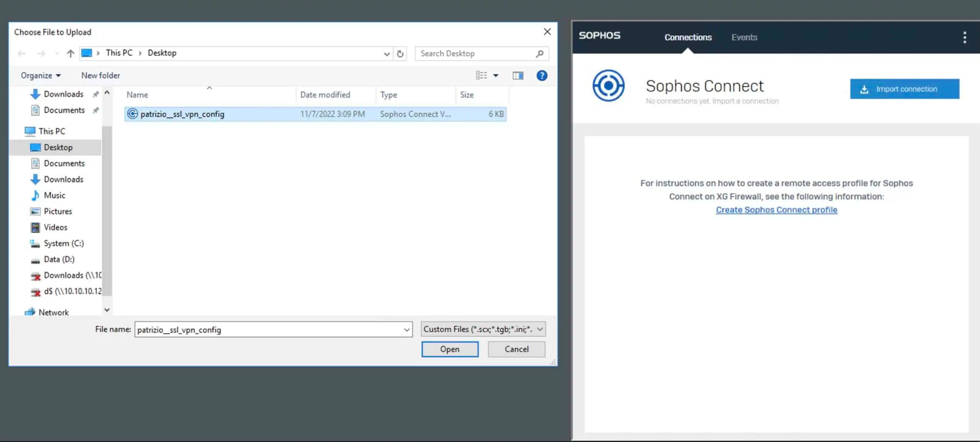Click the Sophos icon of the config file
The image size is (980, 442).
(133, 114)
